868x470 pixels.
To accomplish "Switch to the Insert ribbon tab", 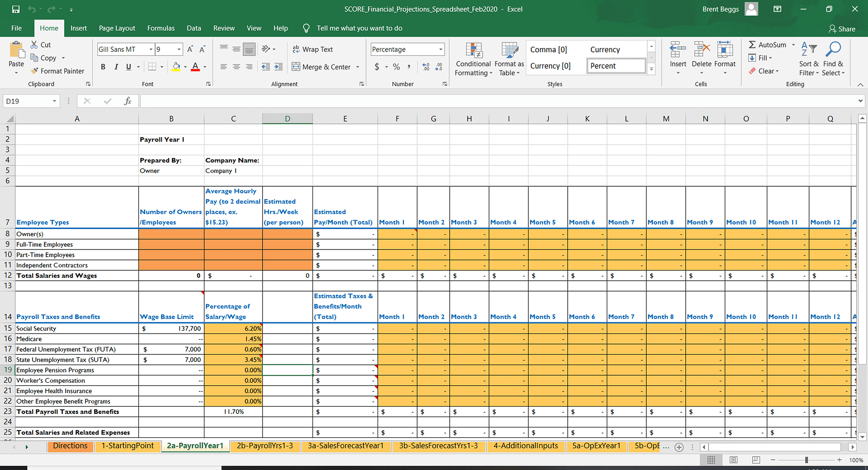I will (x=79, y=28).
